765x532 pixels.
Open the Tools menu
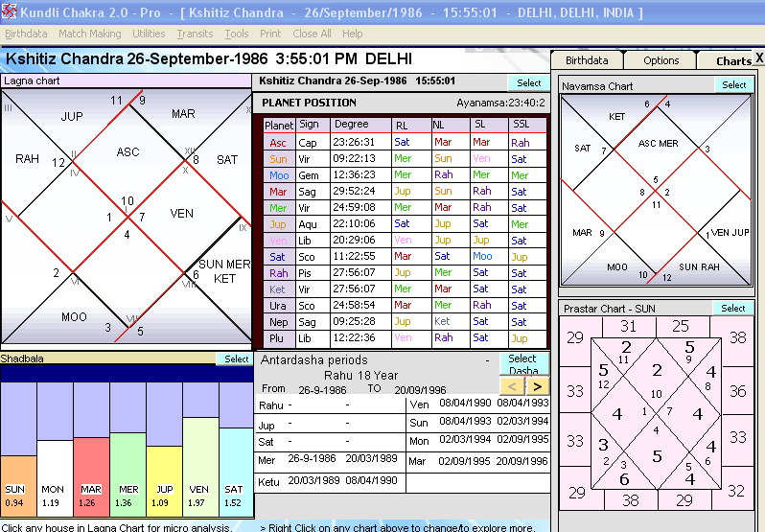pos(236,34)
